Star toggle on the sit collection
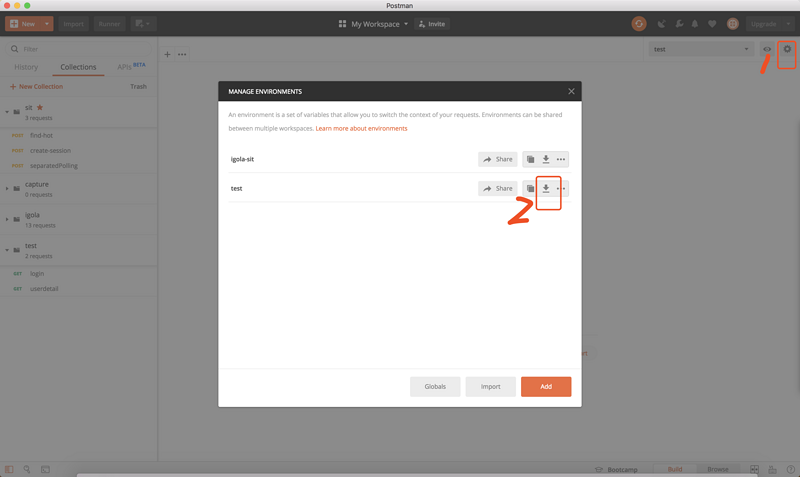 point(40,107)
